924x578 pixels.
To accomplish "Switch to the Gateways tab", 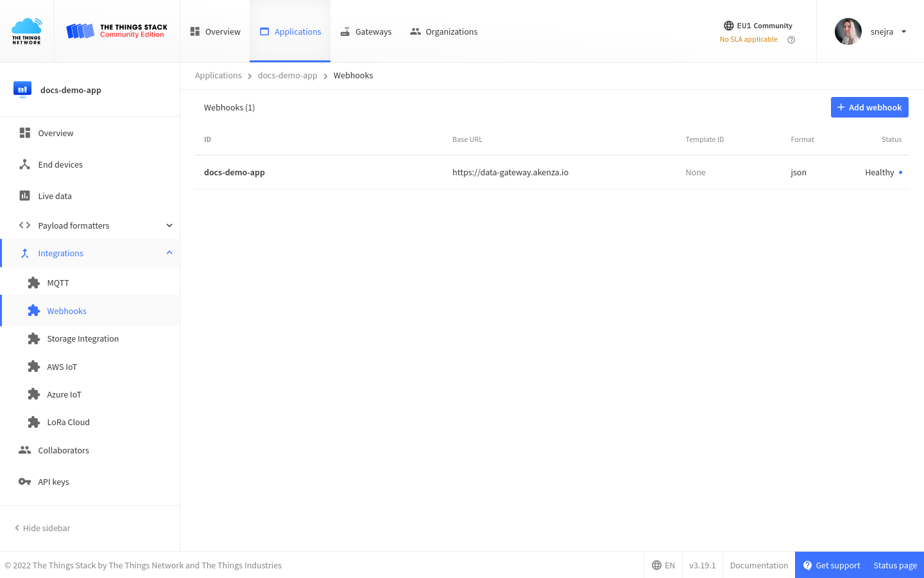I will point(373,31).
